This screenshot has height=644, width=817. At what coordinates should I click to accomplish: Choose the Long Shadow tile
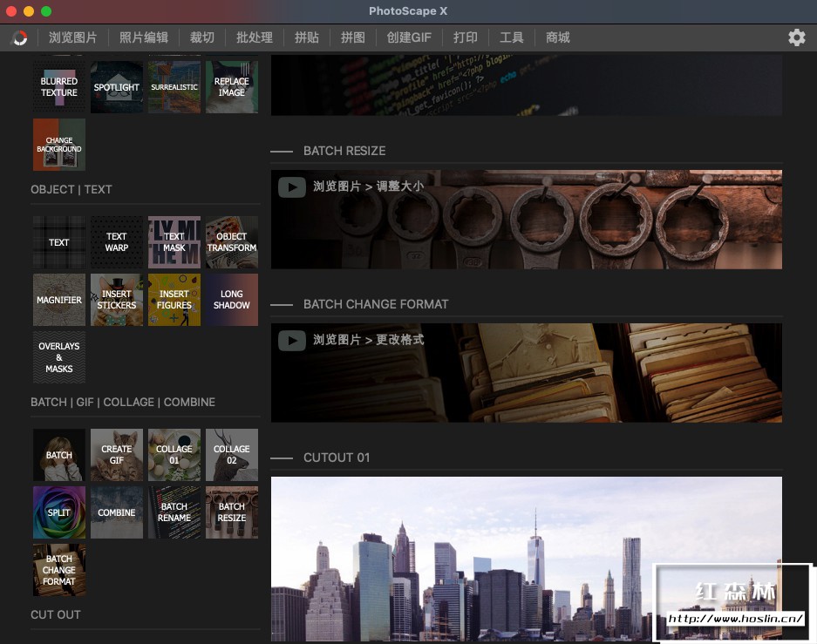click(x=232, y=300)
